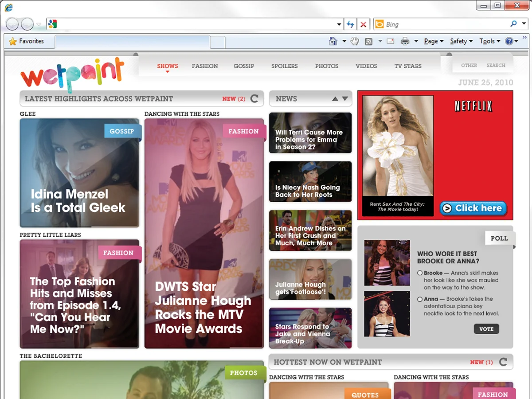Expand the address bar history dropdown
The width and height of the screenshot is (532, 399).
click(339, 24)
